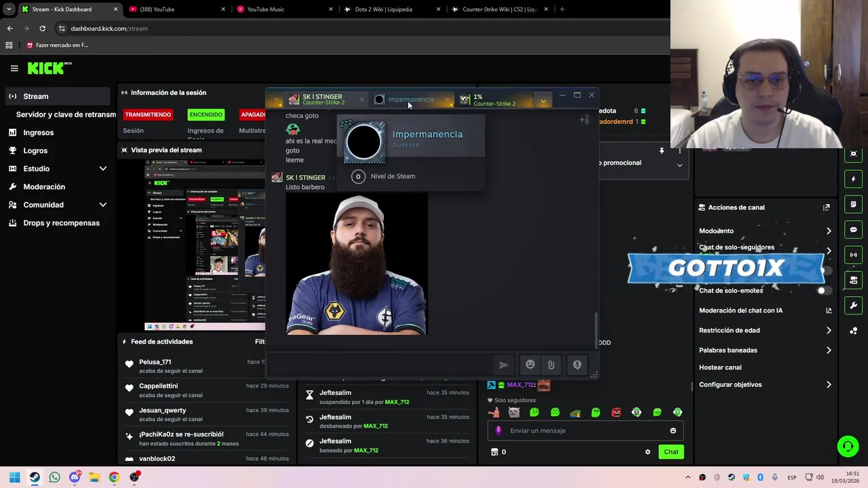Click the camera icon in right rail
Viewport: 868px width, 488px height.
[854, 280]
